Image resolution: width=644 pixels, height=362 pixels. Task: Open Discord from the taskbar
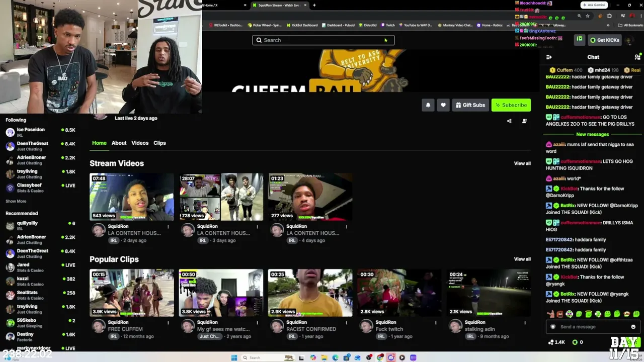(391, 357)
